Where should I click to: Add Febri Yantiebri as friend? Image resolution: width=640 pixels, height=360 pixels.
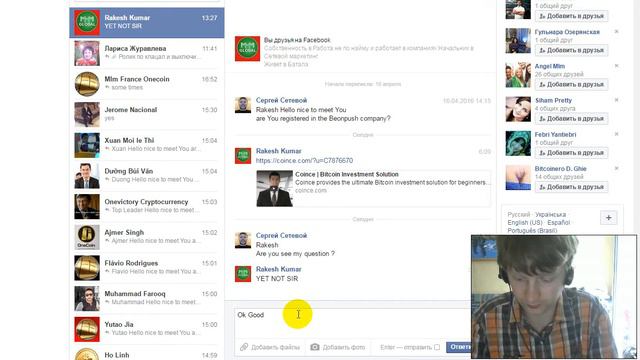click(x=571, y=153)
